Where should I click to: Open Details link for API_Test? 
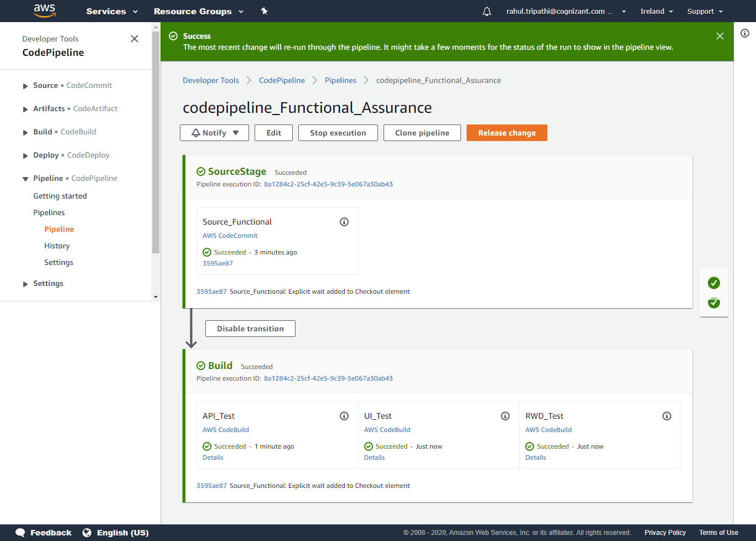point(213,457)
